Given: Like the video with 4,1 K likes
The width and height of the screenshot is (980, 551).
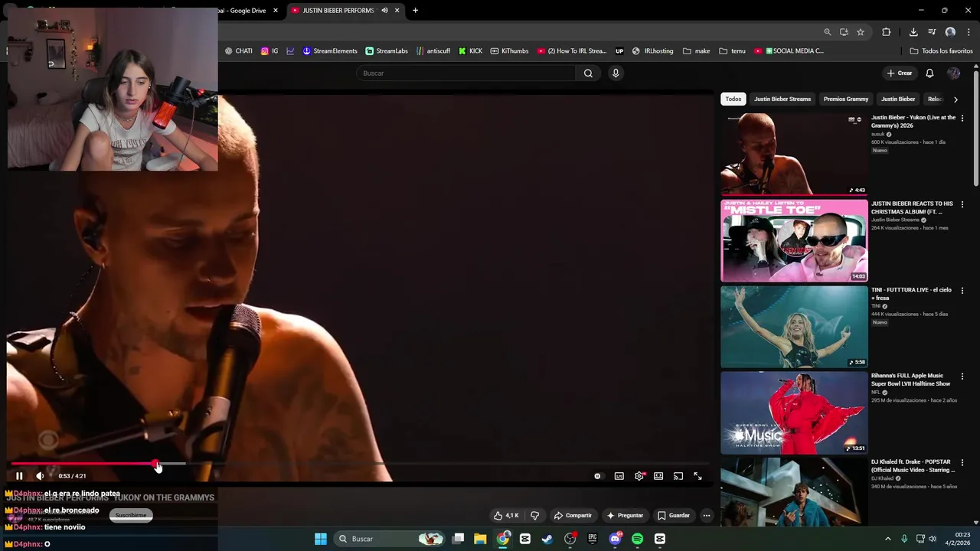Looking at the screenshot, I should (507, 515).
